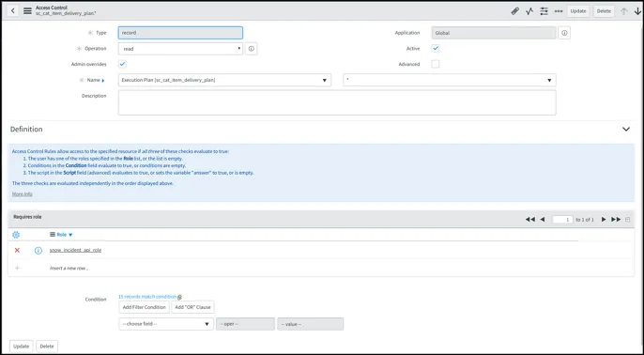The width and height of the screenshot is (644, 355).
Task: Click the Update button in header
Action: pos(578,11)
